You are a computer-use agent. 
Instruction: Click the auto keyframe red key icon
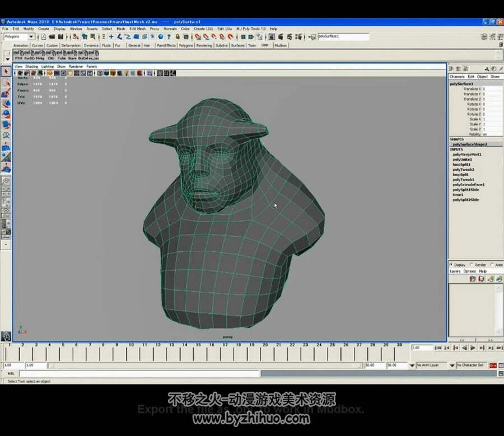[x=493, y=365]
